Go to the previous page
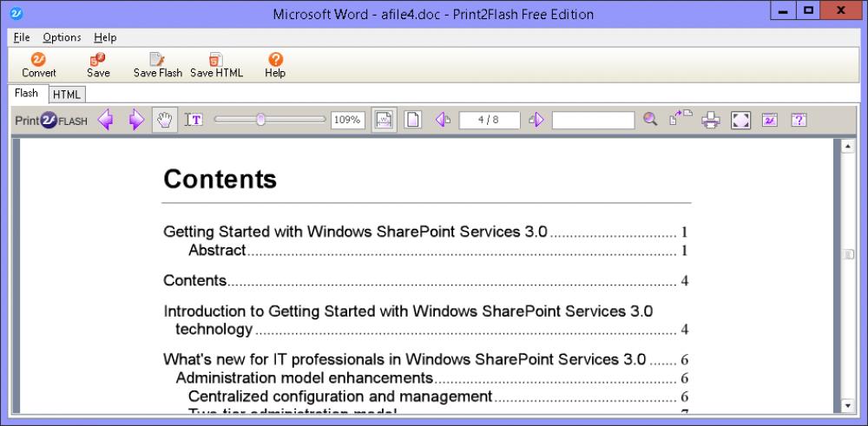 (443, 120)
